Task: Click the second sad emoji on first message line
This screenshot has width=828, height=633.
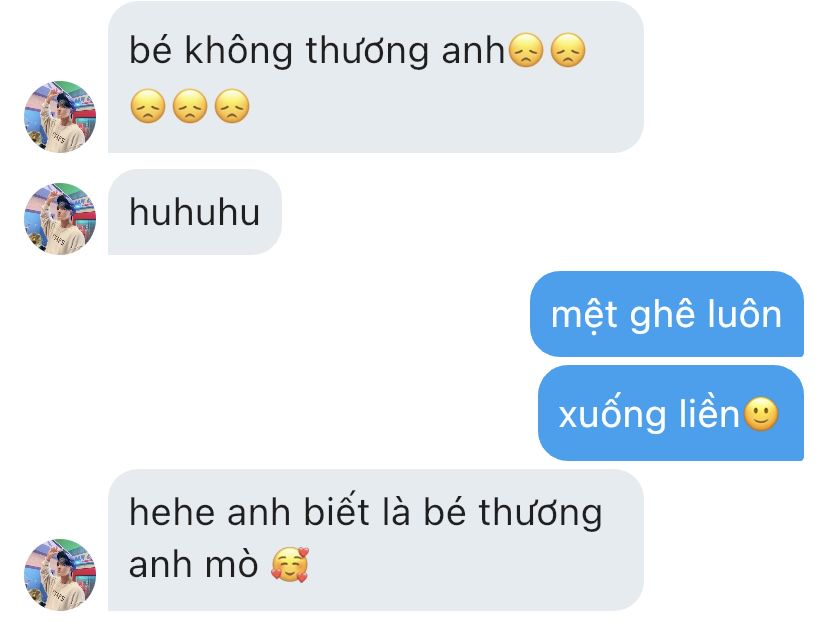Action: coord(568,51)
